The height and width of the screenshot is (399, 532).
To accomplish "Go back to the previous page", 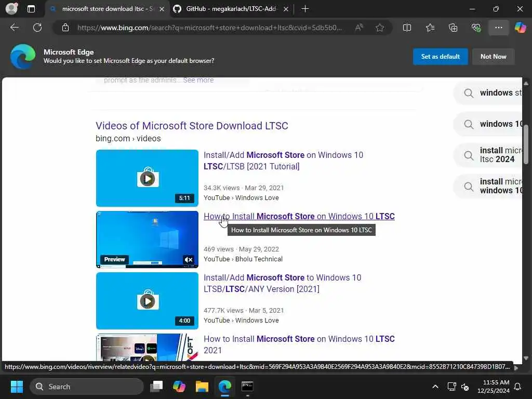I will pyautogui.click(x=14, y=28).
